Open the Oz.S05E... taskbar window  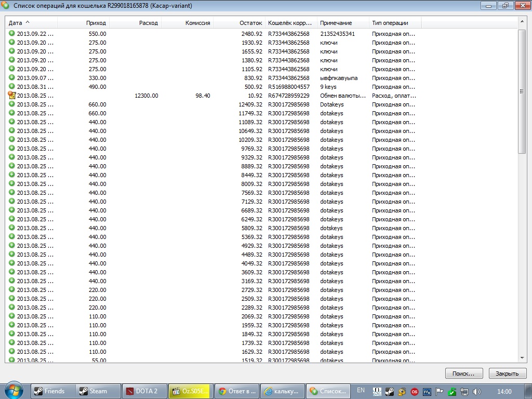pyautogui.click(x=191, y=391)
